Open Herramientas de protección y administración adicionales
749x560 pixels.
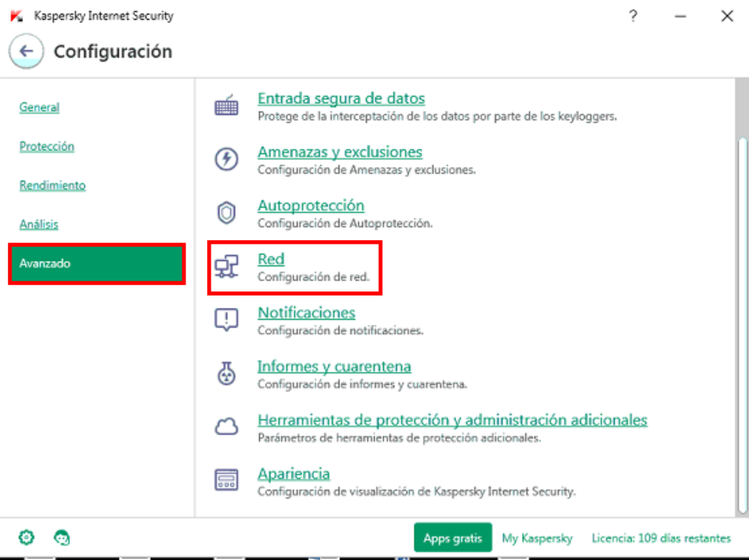(452, 420)
